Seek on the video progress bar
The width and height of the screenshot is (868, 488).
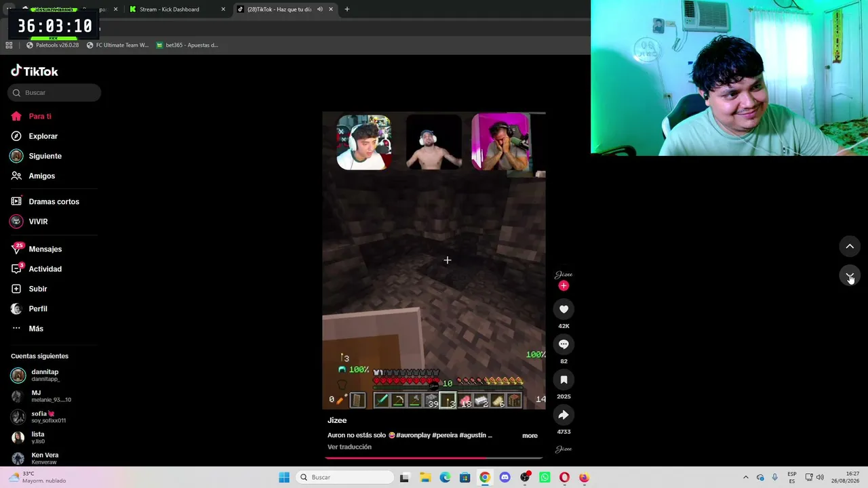[x=434, y=458]
